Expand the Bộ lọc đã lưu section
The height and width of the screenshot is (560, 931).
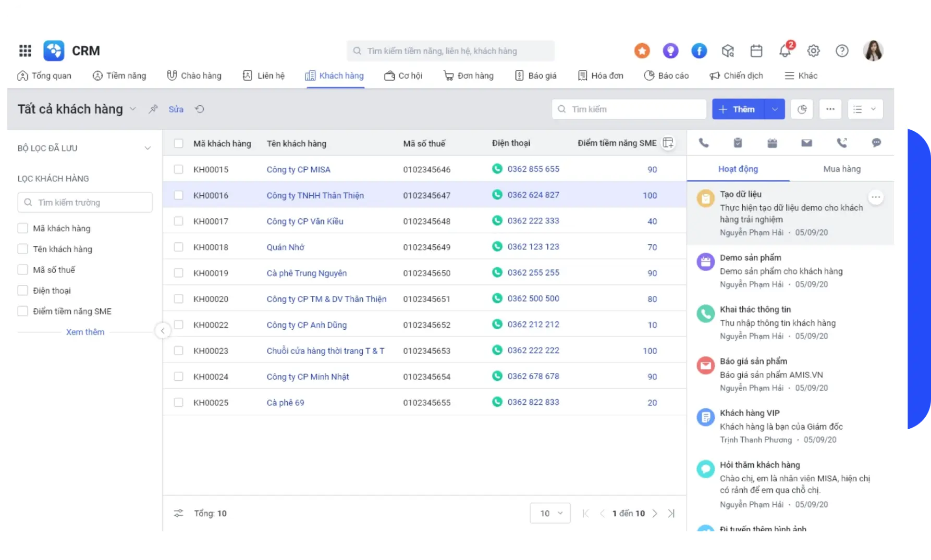pos(148,148)
